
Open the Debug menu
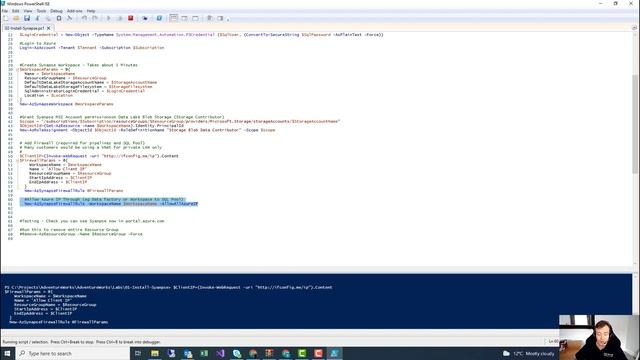56,11
